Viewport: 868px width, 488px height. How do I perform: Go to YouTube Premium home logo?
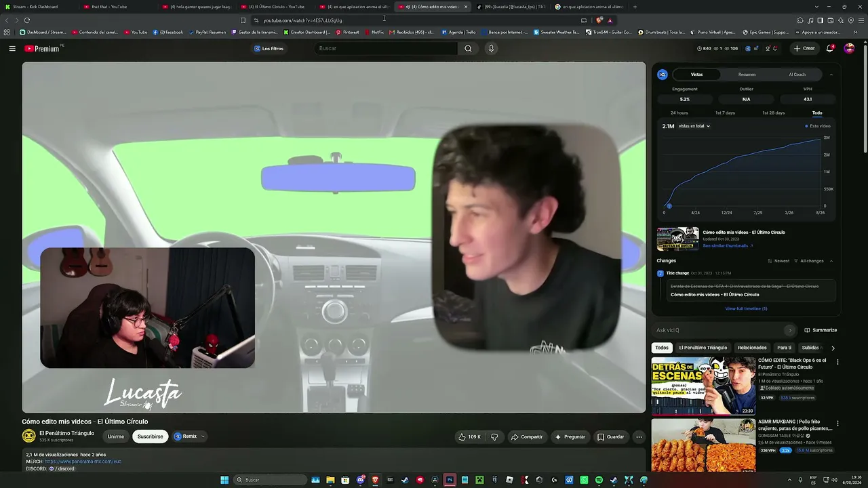pyautogui.click(x=42, y=49)
